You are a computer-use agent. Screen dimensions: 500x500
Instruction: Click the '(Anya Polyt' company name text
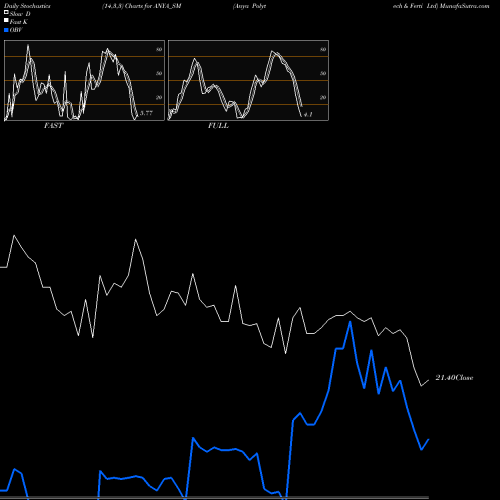249,6
